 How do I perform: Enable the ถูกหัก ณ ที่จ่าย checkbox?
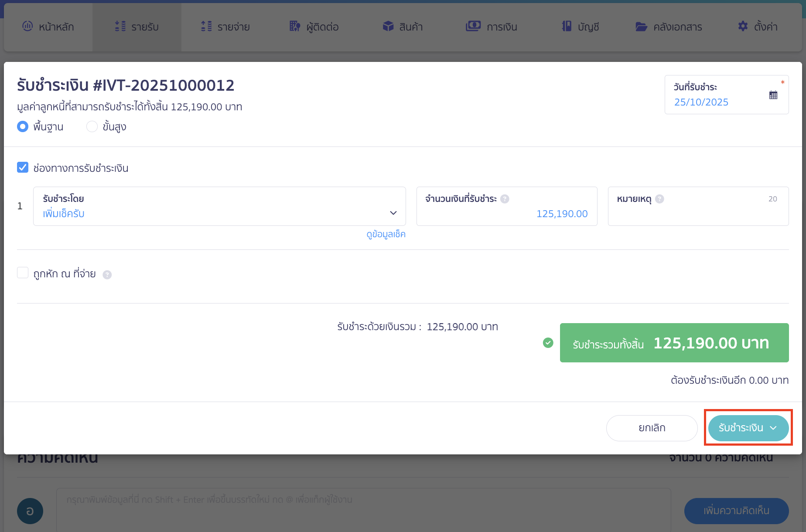23,273
